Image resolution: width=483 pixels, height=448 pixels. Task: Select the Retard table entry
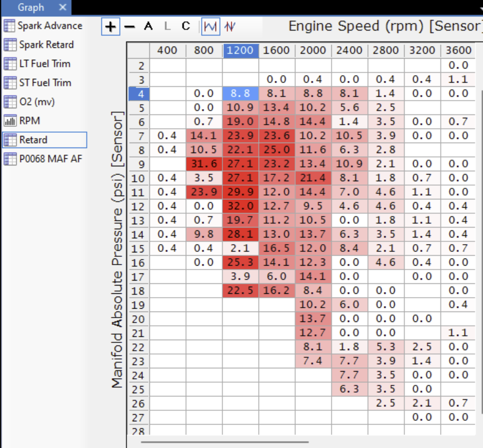[45, 140]
